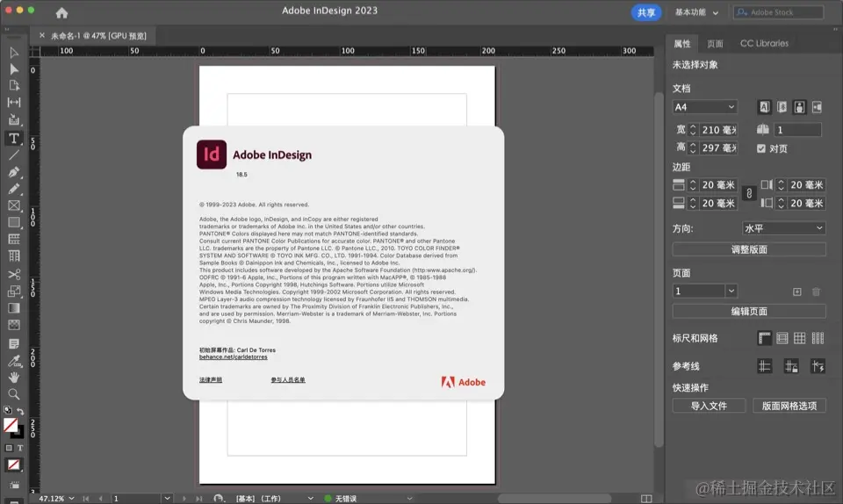Toggle show rulers icon in 标尺和网格

(x=764, y=338)
